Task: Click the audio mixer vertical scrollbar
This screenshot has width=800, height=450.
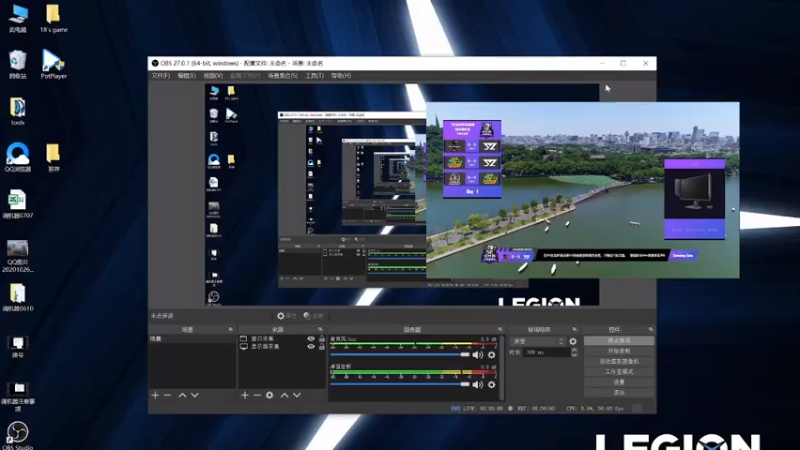Action: click(502, 367)
